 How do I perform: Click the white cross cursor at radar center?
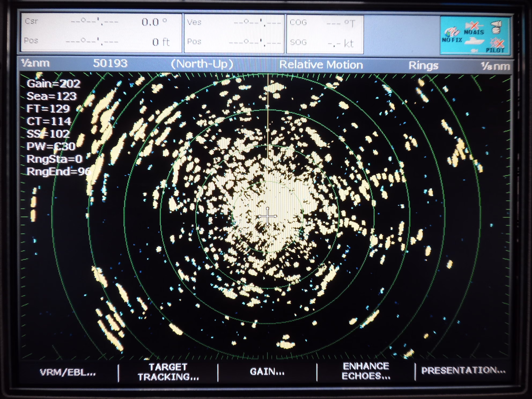click(267, 216)
